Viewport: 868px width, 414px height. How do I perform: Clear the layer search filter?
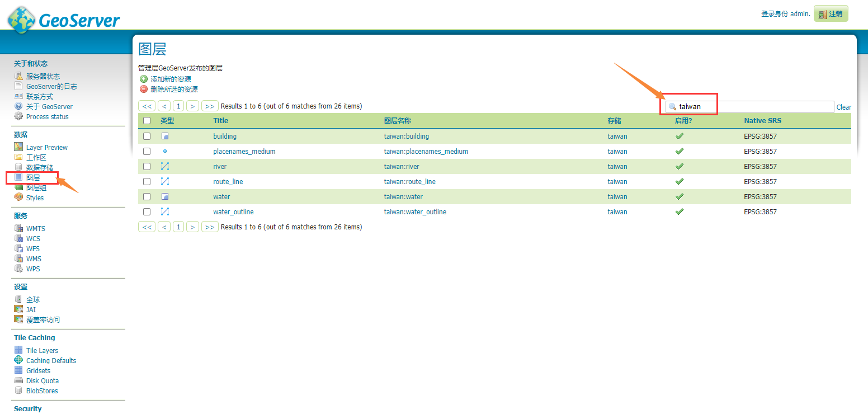point(843,107)
